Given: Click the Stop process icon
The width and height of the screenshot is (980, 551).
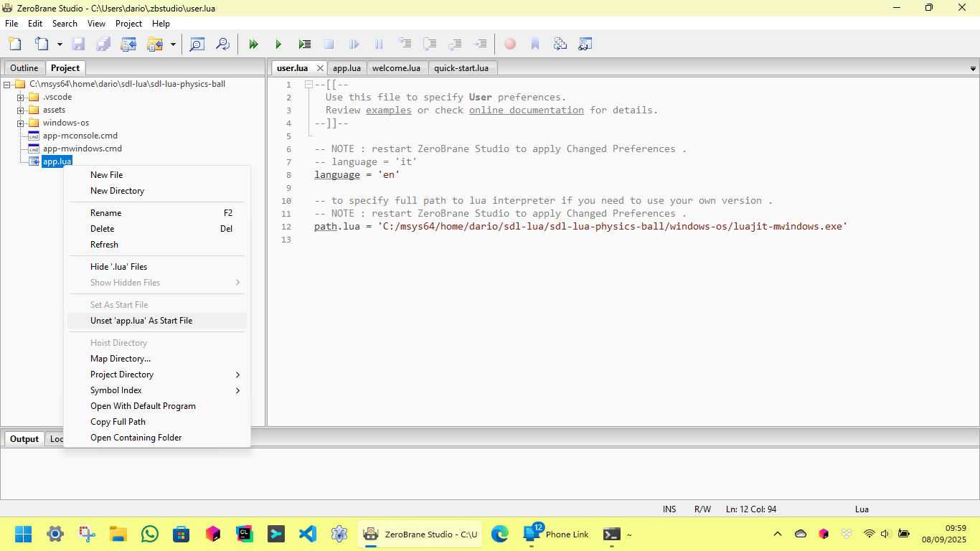Looking at the screenshot, I should pyautogui.click(x=329, y=44).
